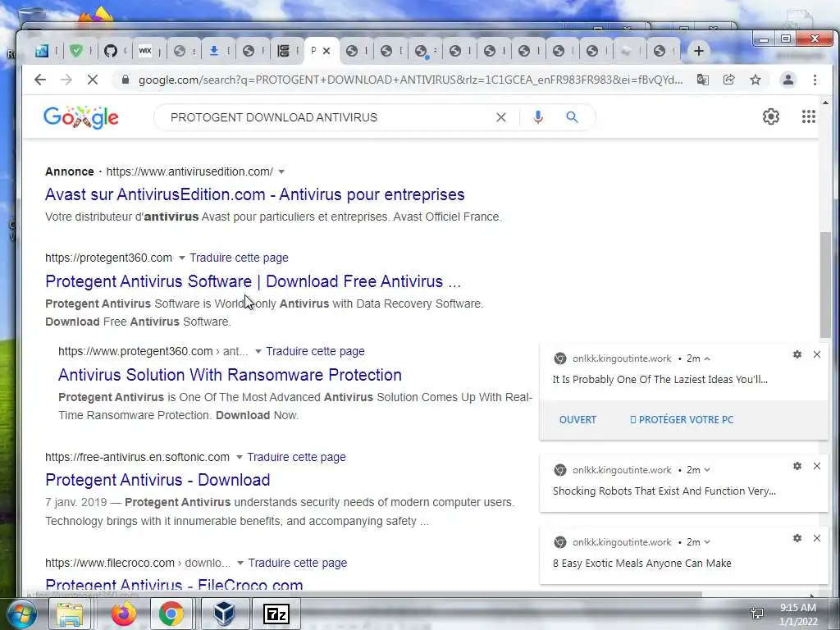Click the Chrome address bar URL
The width and height of the screenshot is (840, 630).
(x=410, y=80)
